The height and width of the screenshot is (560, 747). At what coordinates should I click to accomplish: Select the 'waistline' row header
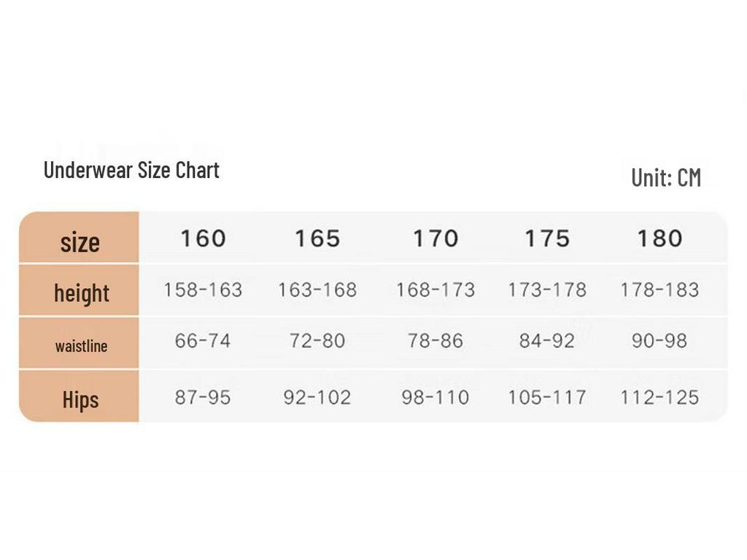click(x=81, y=346)
